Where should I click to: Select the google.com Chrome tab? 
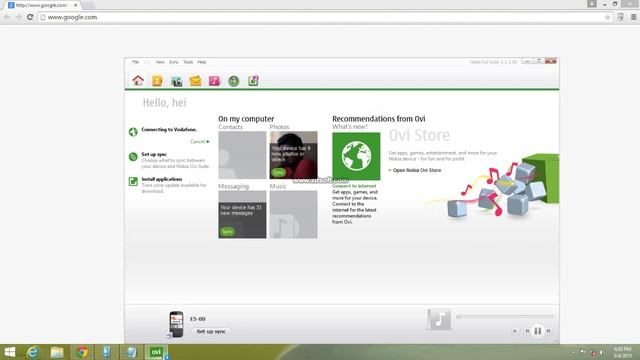41,5
